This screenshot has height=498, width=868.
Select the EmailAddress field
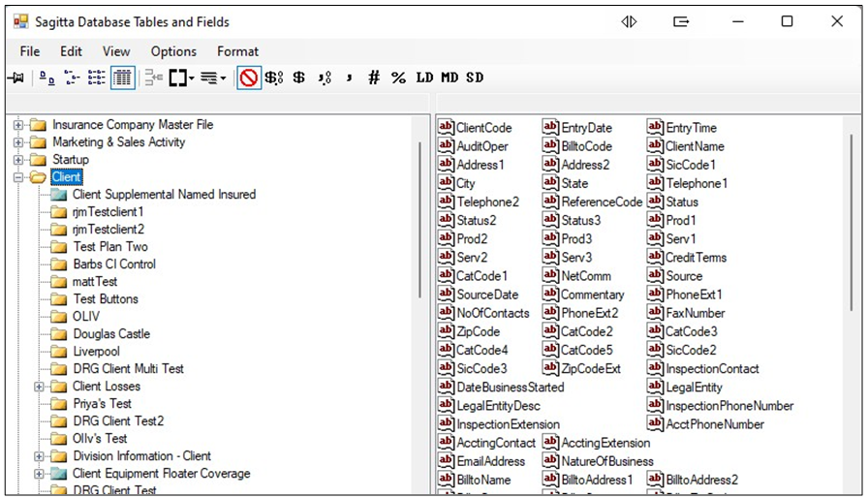pos(490,461)
